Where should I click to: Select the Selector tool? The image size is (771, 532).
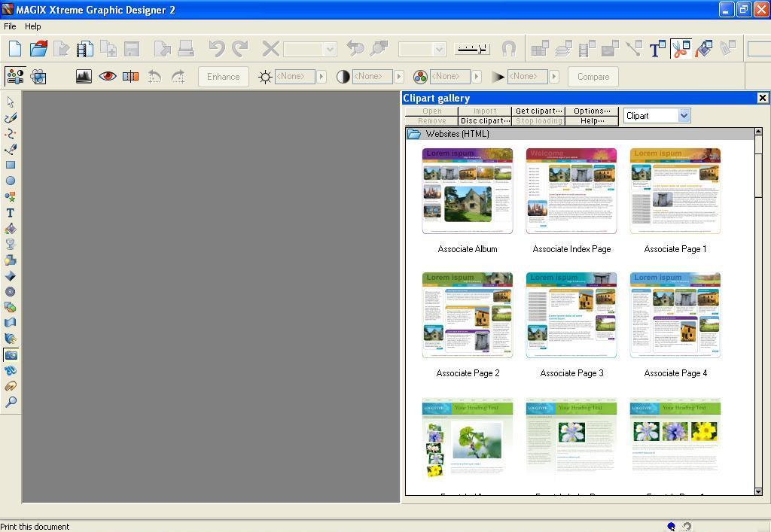[x=11, y=101]
